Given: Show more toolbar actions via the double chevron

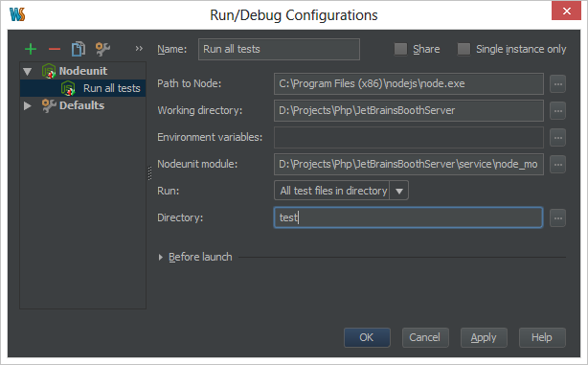Looking at the screenshot, I should coord(139,49).
